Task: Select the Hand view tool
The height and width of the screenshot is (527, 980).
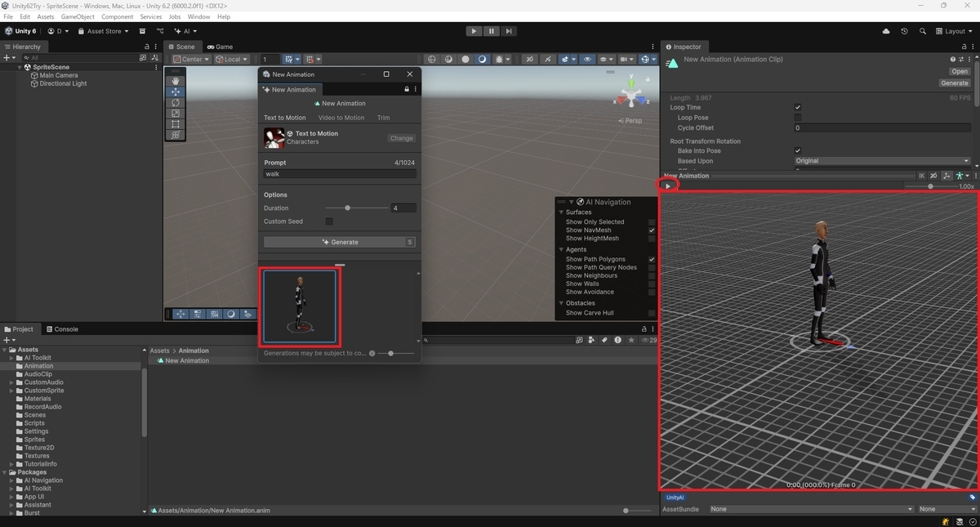Action: point(176,81)
